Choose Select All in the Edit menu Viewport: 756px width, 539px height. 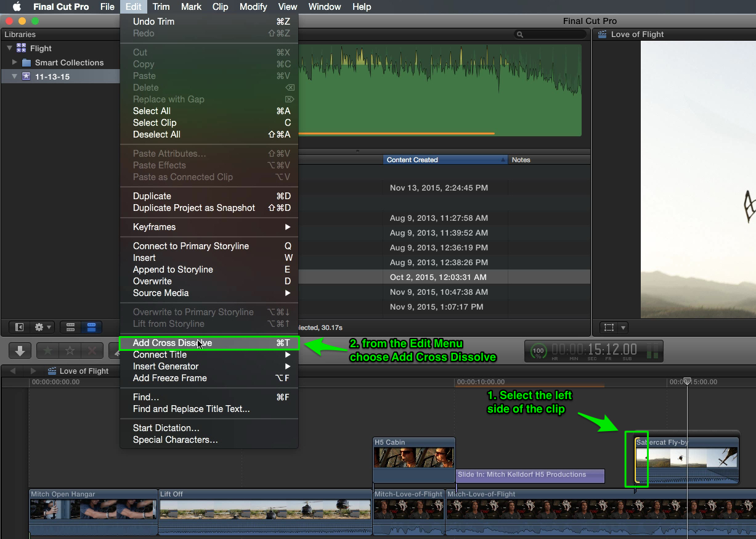pos(209,111)
